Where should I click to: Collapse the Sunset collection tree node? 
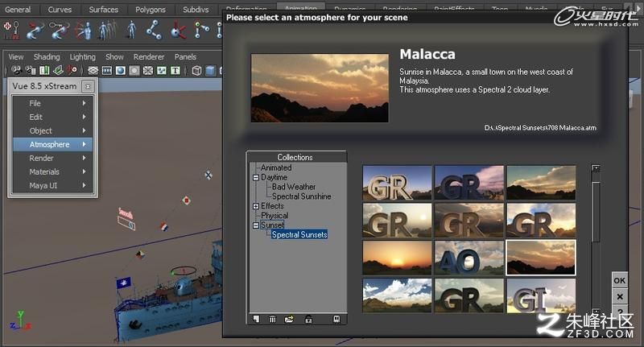256,225
